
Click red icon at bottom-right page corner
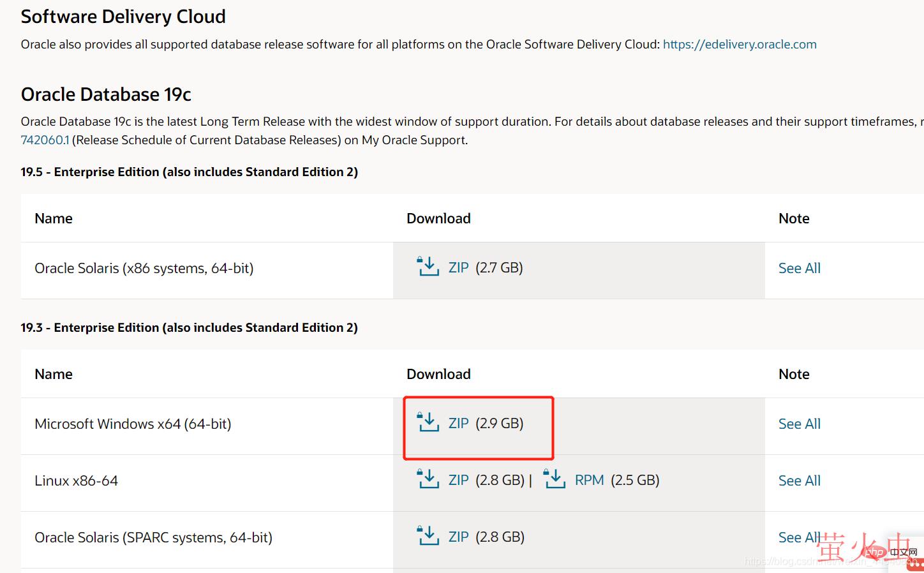[915, 563]
